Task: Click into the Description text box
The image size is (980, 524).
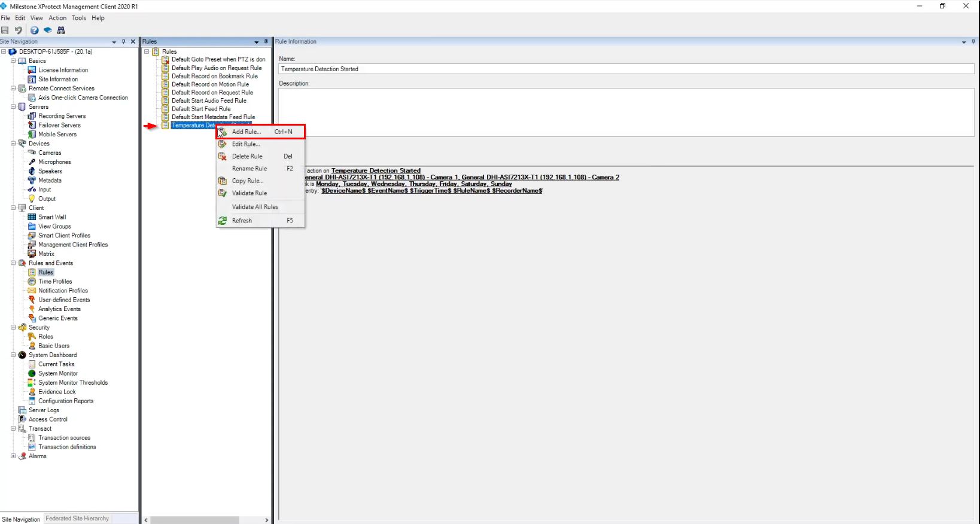Action: coord(626,112)
